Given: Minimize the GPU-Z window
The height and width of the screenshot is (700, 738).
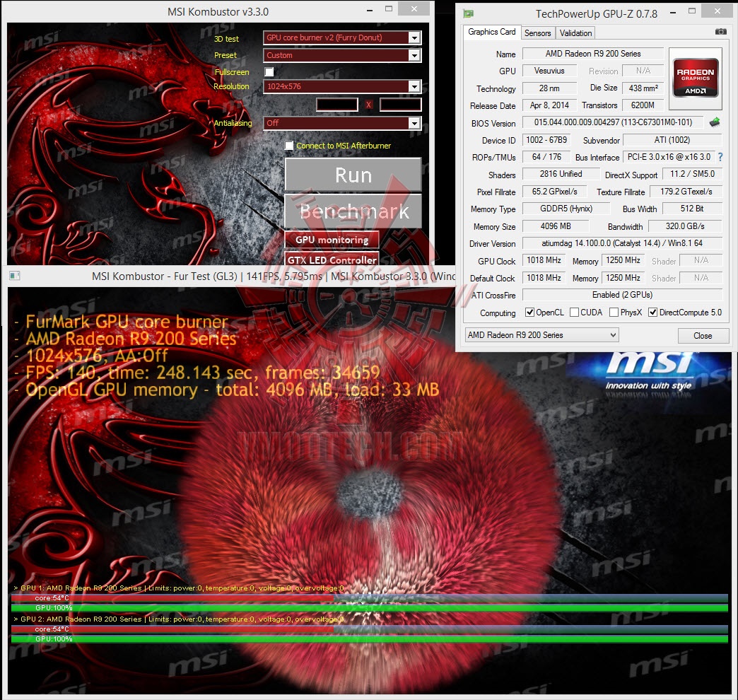Looking at the screenshot, I should [x=673, y=12].
